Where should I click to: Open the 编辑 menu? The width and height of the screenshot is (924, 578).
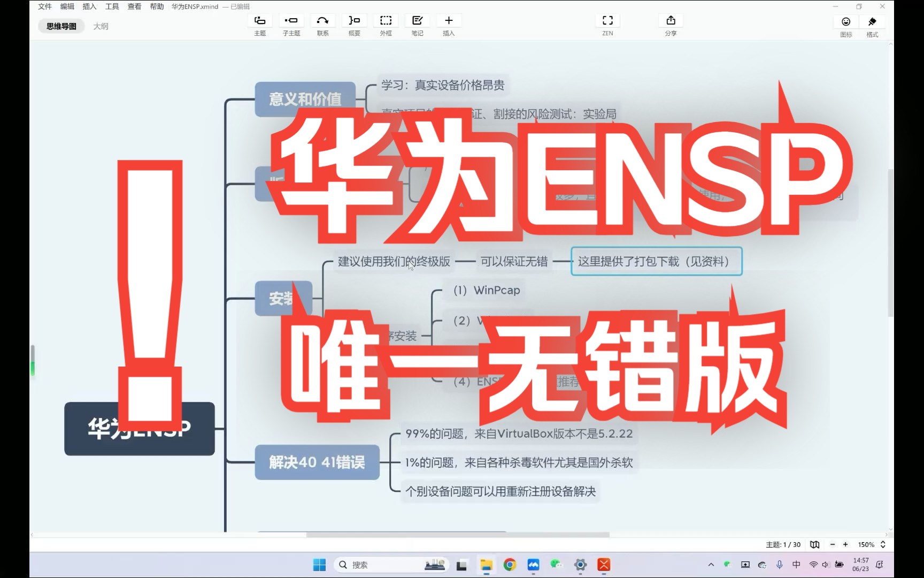point(67,6)
